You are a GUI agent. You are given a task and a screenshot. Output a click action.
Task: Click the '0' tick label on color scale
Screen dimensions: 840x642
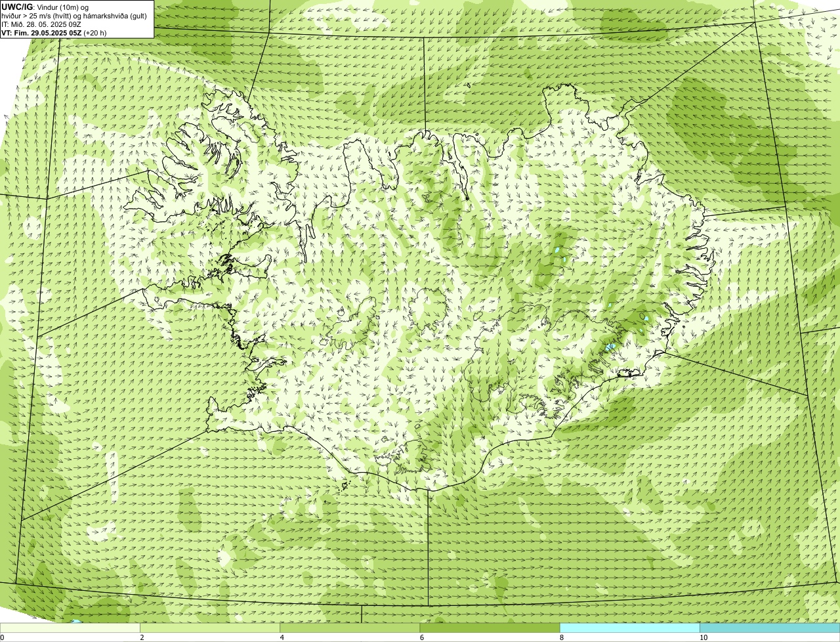[x=2, y=637]
